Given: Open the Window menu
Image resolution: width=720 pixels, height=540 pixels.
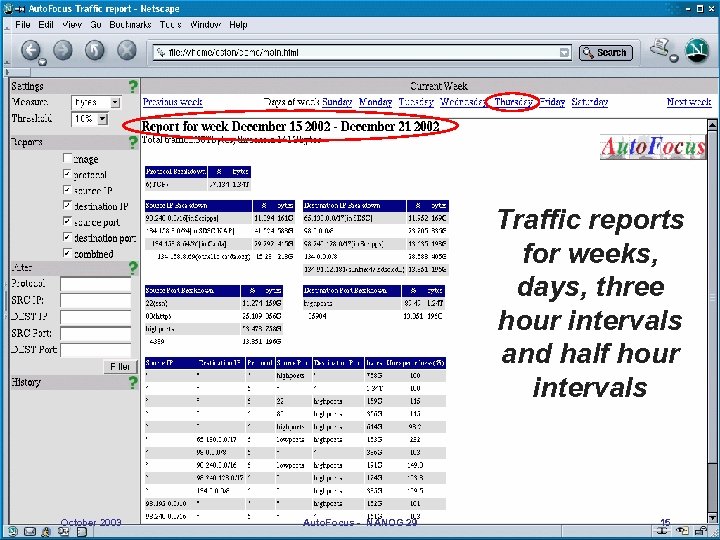Looking at the screenshot, I should click(205, 25).
